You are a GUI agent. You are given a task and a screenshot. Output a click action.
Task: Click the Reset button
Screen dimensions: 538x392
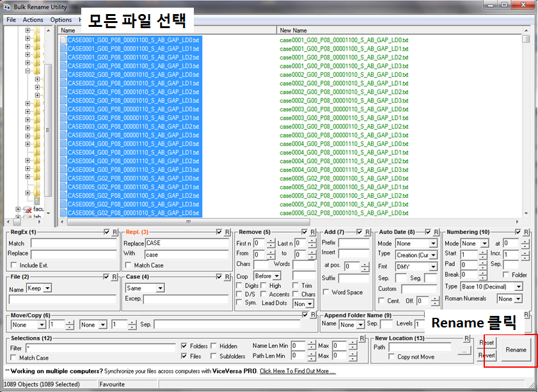(487, 342)
